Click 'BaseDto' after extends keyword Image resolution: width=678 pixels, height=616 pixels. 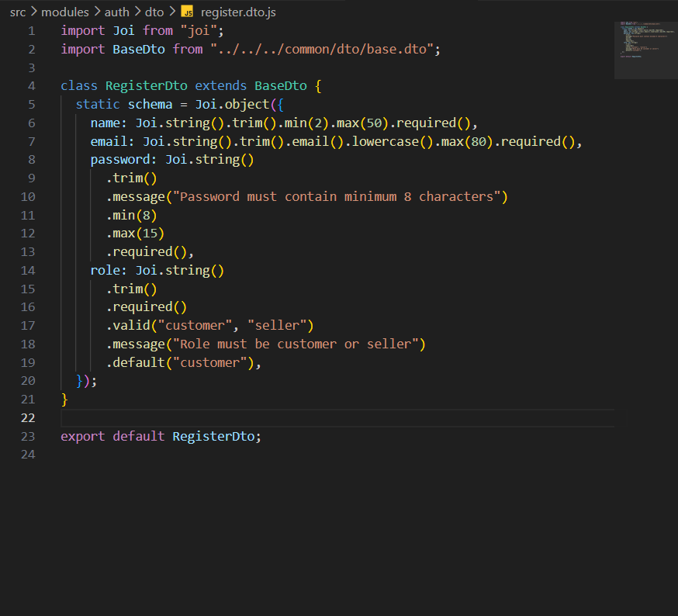[281, 85]
